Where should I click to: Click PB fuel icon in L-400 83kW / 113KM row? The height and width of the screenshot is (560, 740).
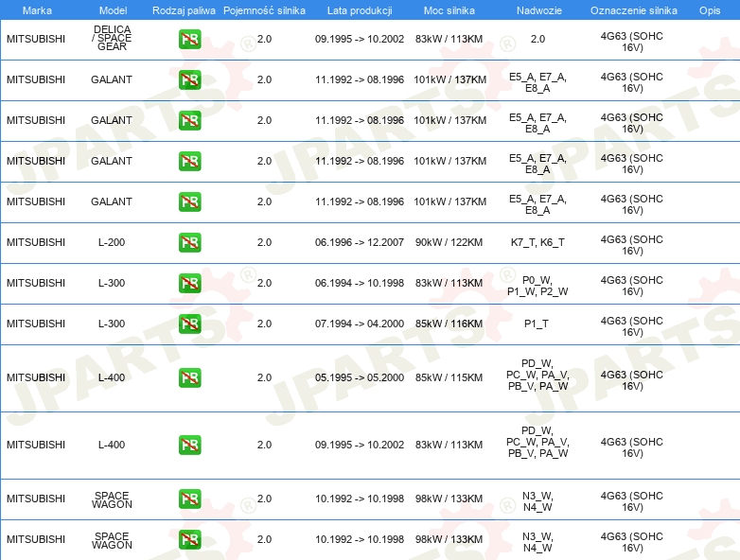pyautogui.click(x=189, y=445)
